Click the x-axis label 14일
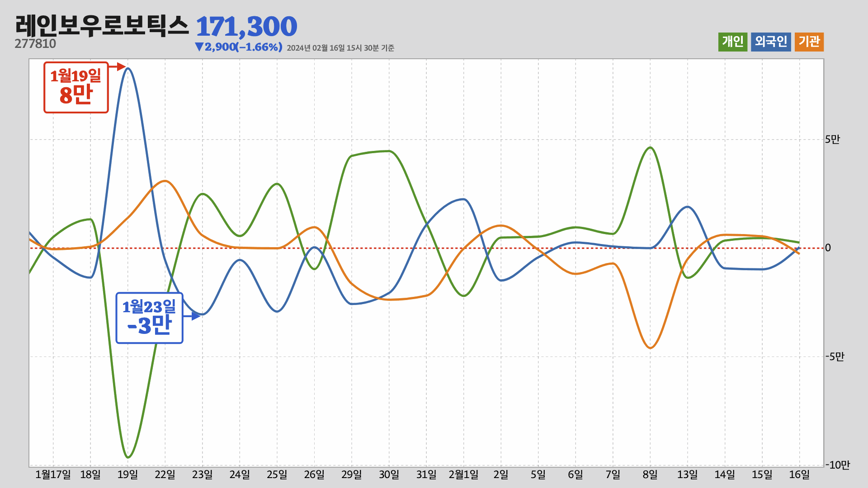 [x=725, y=474]
